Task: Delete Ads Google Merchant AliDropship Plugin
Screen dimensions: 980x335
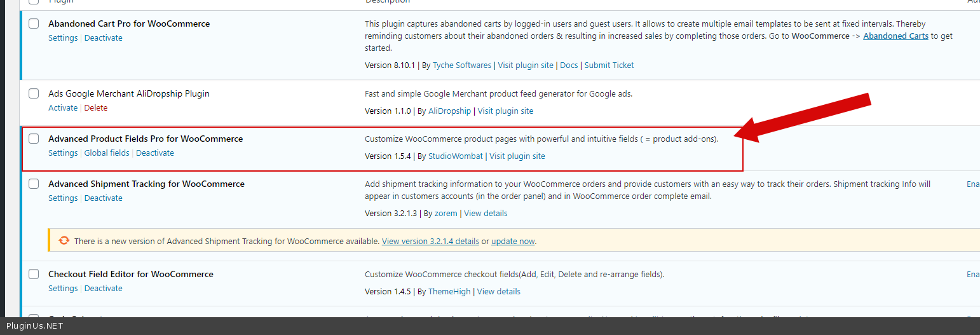Action: pos(96,108)
